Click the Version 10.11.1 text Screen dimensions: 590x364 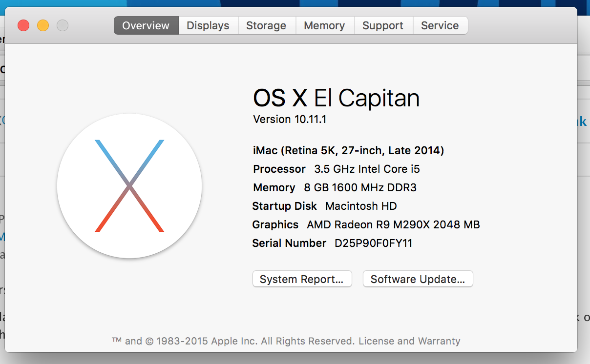(290, 119)
